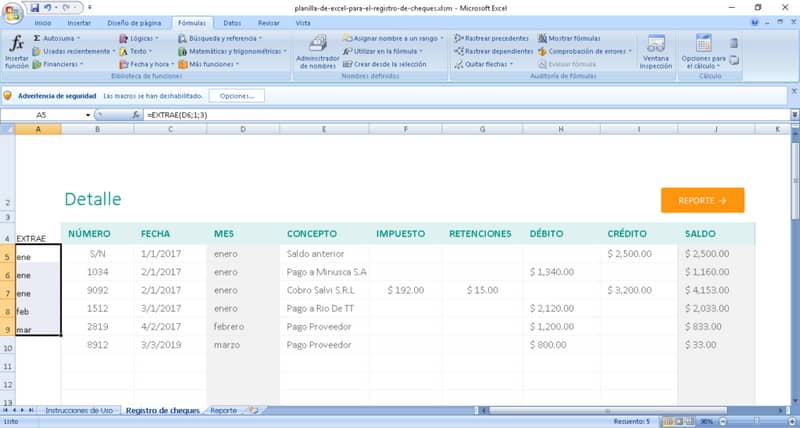This screenshot has width=800, height=428.
Task: Switch to Reporte sheet tab
Action: (x=223, y=411)
